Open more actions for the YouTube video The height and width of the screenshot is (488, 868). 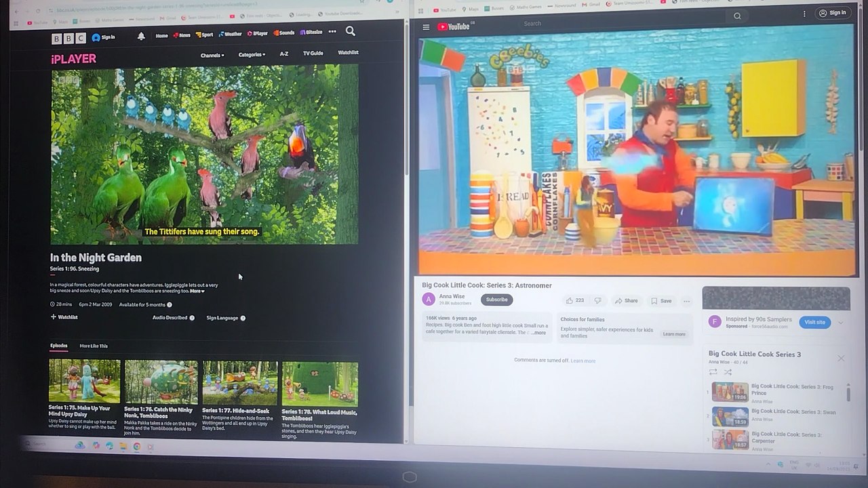coord(686,302)
